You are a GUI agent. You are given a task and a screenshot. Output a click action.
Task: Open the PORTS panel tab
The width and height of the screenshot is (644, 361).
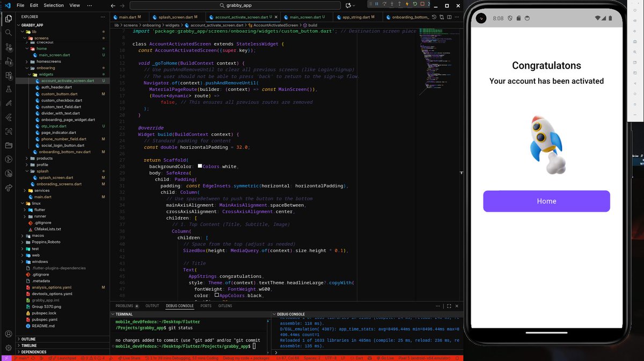coord(206,306)
